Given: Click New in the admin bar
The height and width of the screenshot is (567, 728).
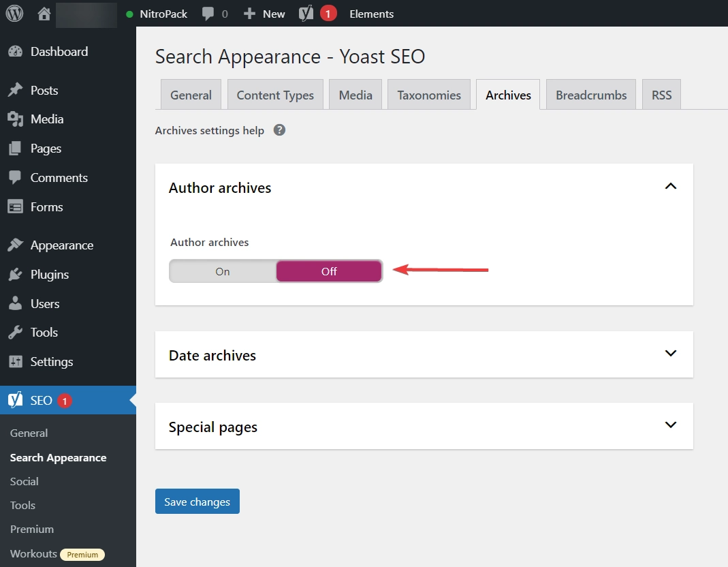Looking at the screenshot, I should coord(274,14).
